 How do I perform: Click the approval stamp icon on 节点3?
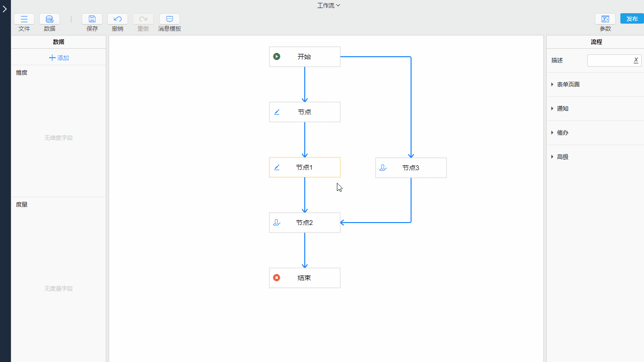tap(383, 168)
